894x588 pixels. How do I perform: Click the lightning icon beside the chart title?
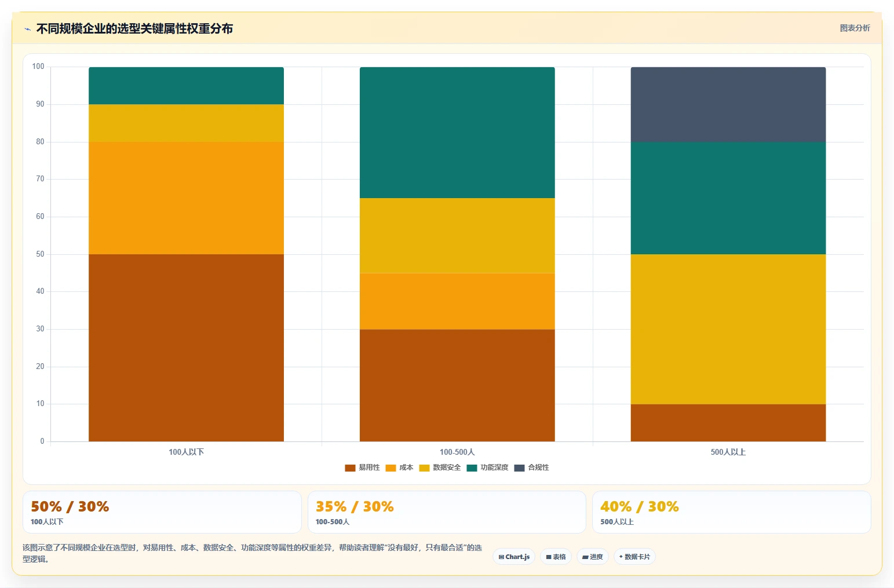click(27, 29)
